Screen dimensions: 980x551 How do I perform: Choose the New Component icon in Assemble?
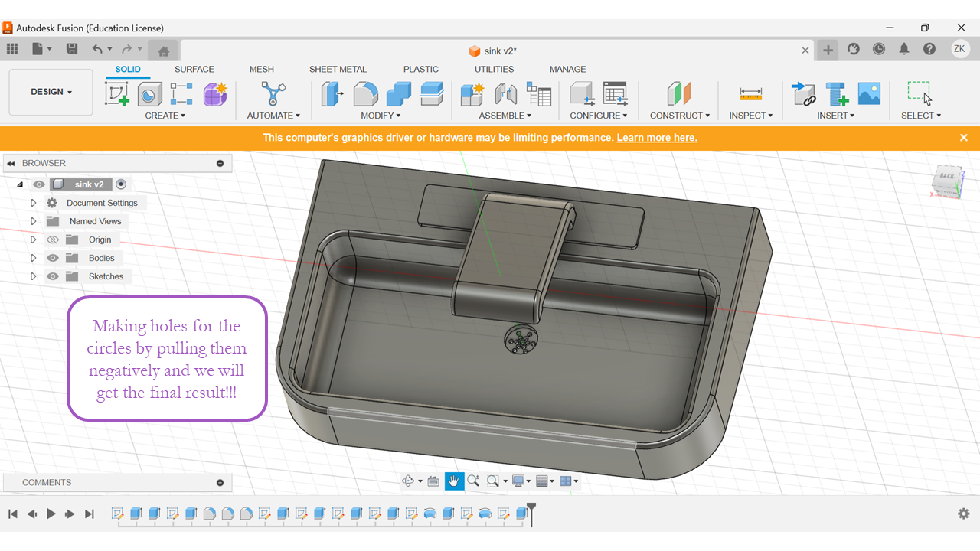point(472,94)
